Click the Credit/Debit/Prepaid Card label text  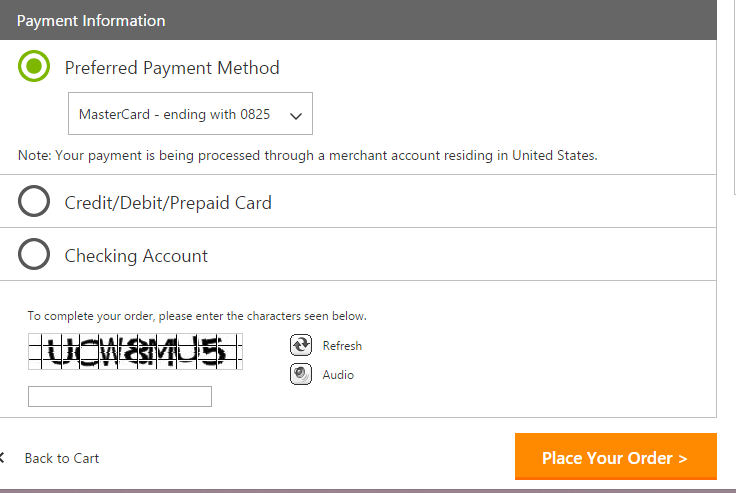(x=168, y=203)
